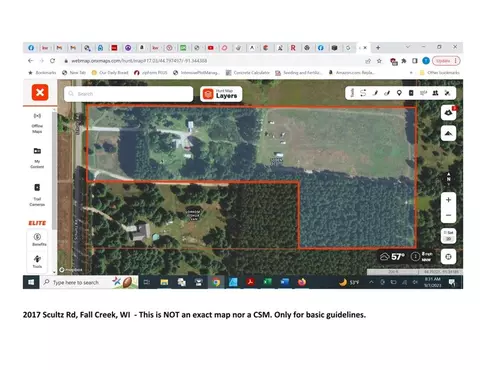This screenshot has height=370, width=480.
Task: Open Offline Maps in the sidebar
Action: (x=37, y=123)
